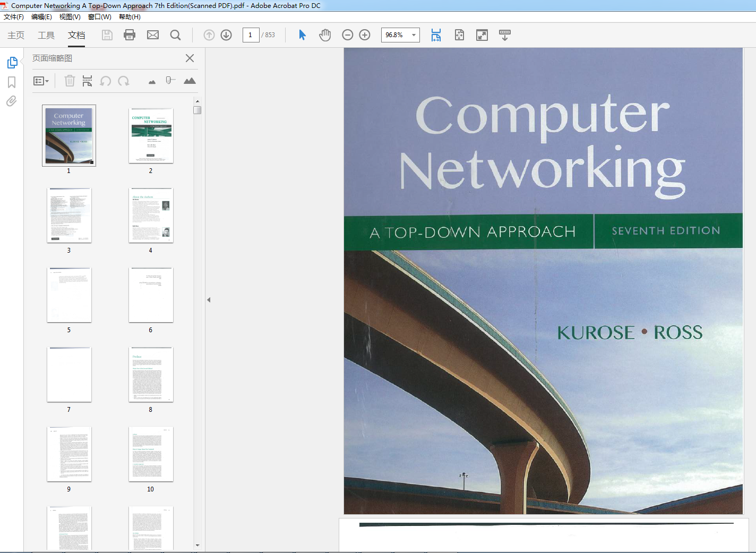This screenshot has height=553, width=756.
Task: Open the 视图(V) menu
Action: pos(70,17)
